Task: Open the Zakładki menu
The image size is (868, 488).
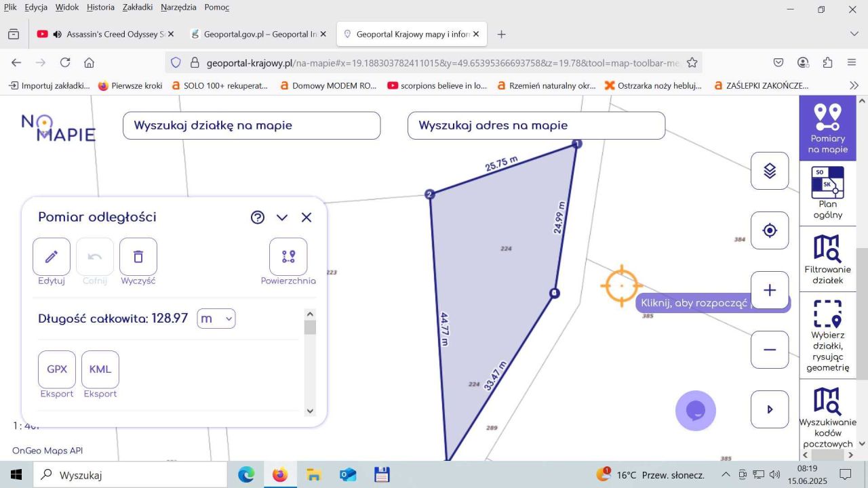Action: 137,7
